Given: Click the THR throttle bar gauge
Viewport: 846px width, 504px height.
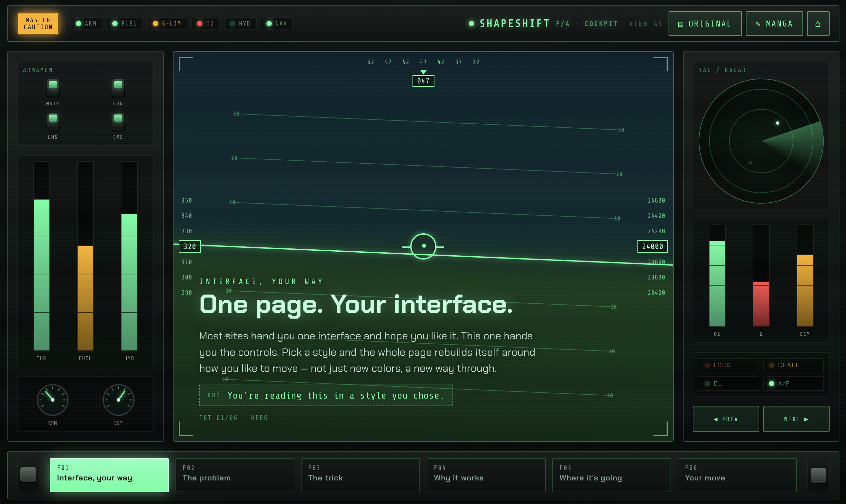Looking at the screenshot, I should point(42,256).
